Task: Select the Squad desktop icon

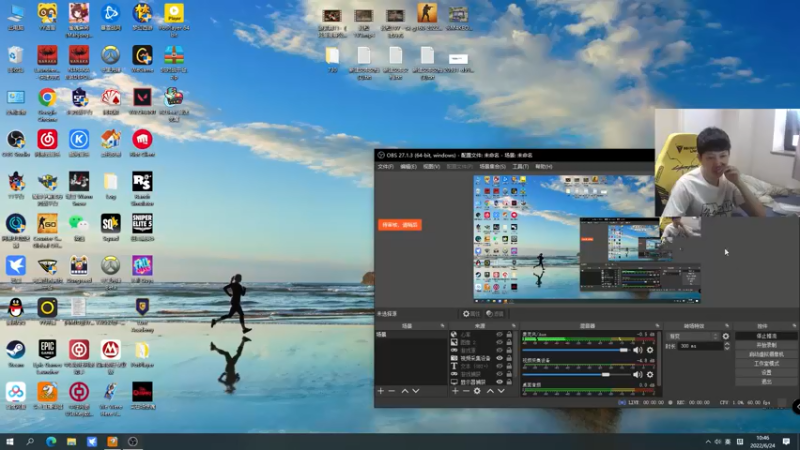Action: click(x=111, y=227)
